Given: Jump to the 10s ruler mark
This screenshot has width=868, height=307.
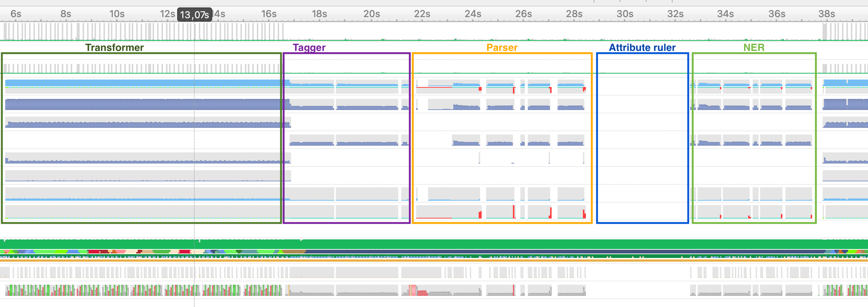Looking at the screenshot, I should 117,14.
